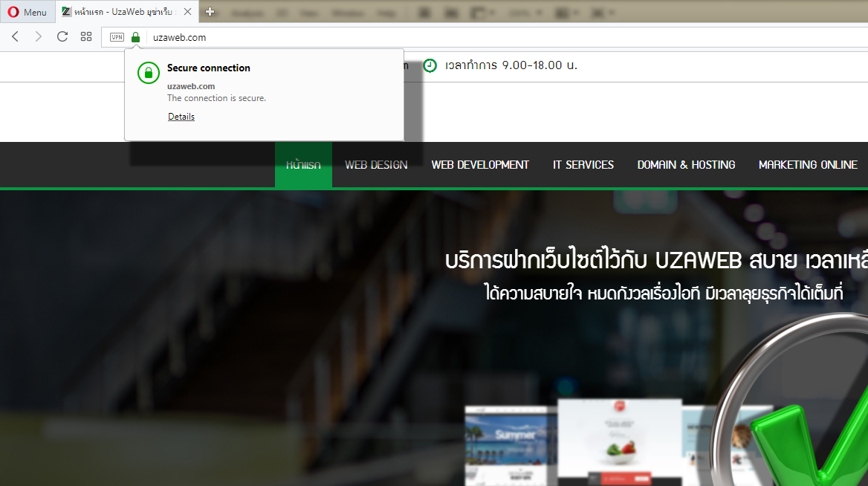Open the WEB DESIGN page
The width and height of the screenshot is (868, 486).
(x=376, y=164)
